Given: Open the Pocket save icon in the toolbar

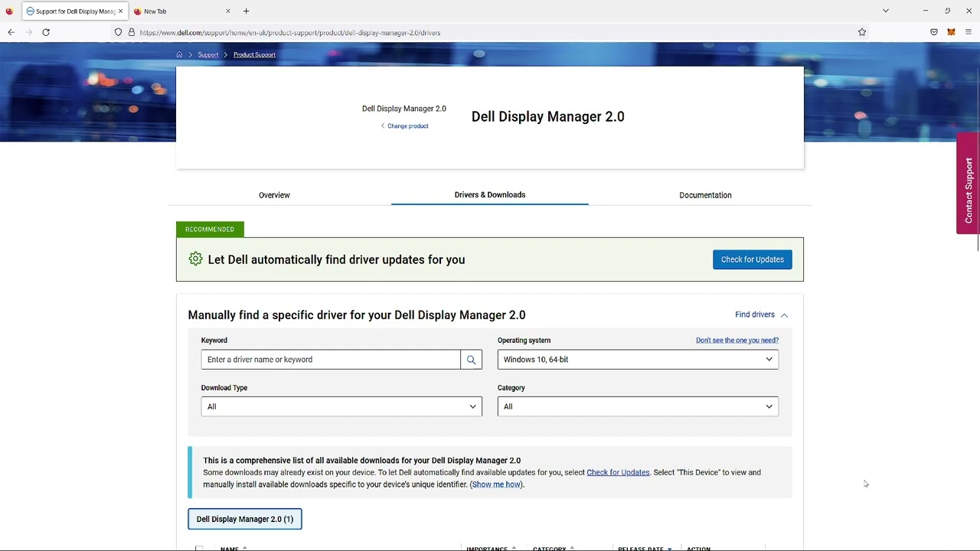Looking at the screenshot, I should tap(934, 32).
